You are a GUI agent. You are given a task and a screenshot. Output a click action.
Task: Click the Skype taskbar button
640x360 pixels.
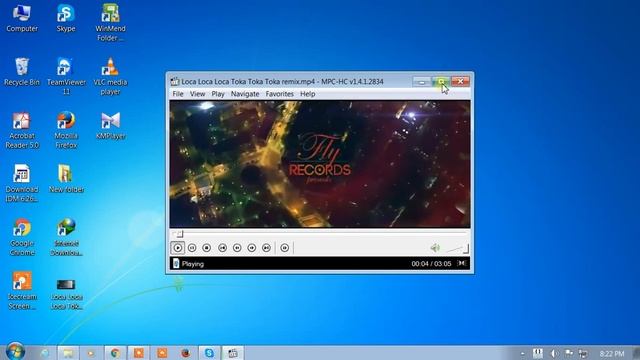pos(209,353)
